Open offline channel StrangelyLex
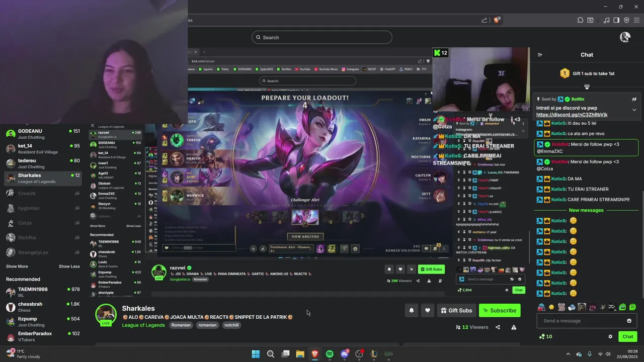Screen dimensions: 644x362 coord(43,252)
